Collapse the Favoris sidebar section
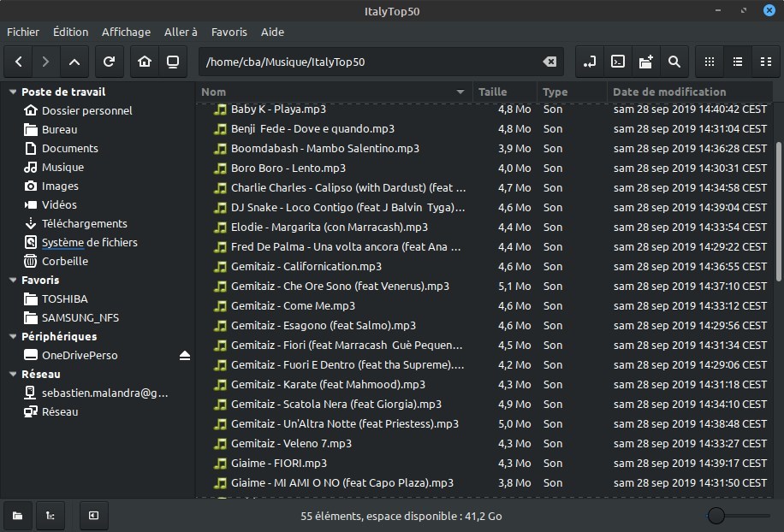Viewport: 784px width, 532px height. (x=13, y=281)
